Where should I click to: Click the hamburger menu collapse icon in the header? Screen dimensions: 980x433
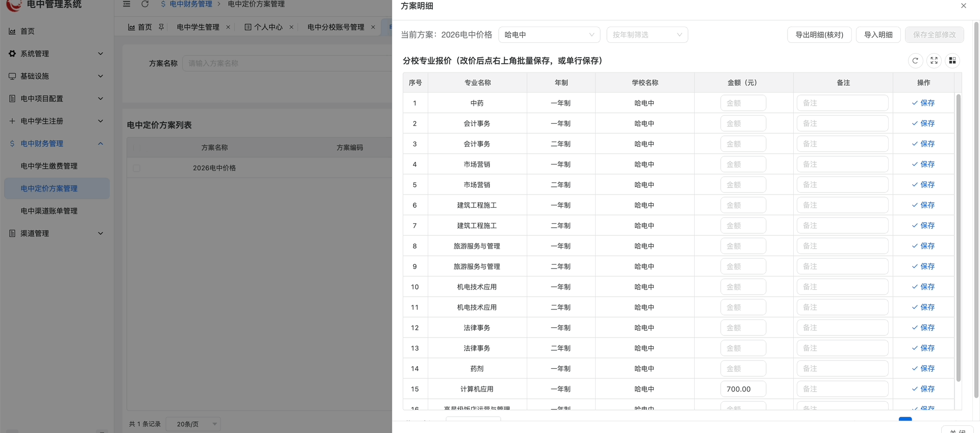(x=127, y=4)
